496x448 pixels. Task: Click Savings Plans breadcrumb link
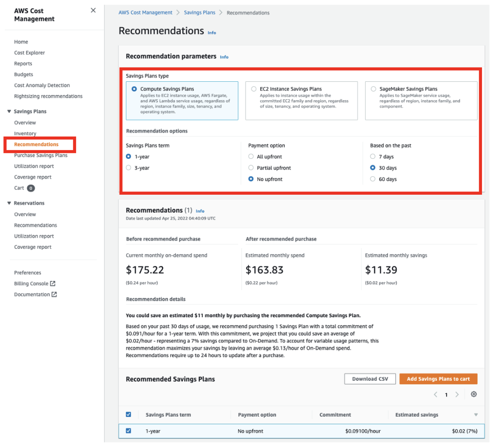pos(200,13)
